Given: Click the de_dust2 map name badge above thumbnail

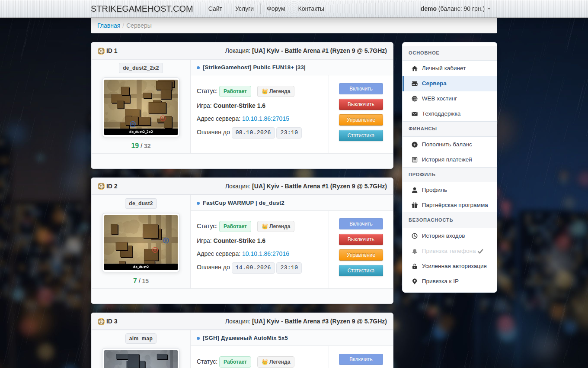Looking at the screenshot, I should [141, 203].
